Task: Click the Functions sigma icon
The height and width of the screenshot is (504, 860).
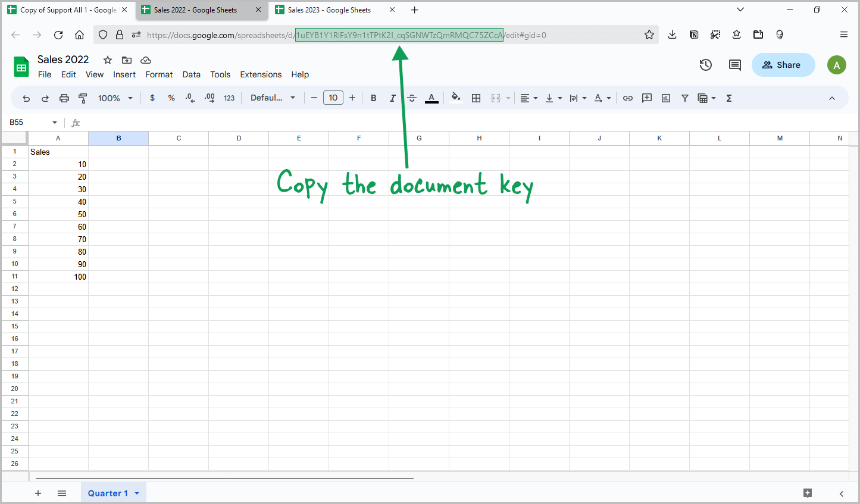Action: (x=729, y=98)
